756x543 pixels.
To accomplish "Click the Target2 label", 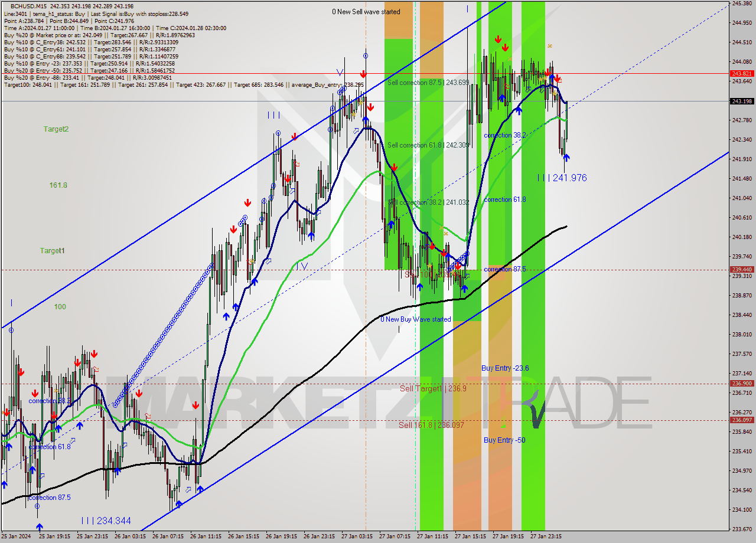I will tap(56, 129).
